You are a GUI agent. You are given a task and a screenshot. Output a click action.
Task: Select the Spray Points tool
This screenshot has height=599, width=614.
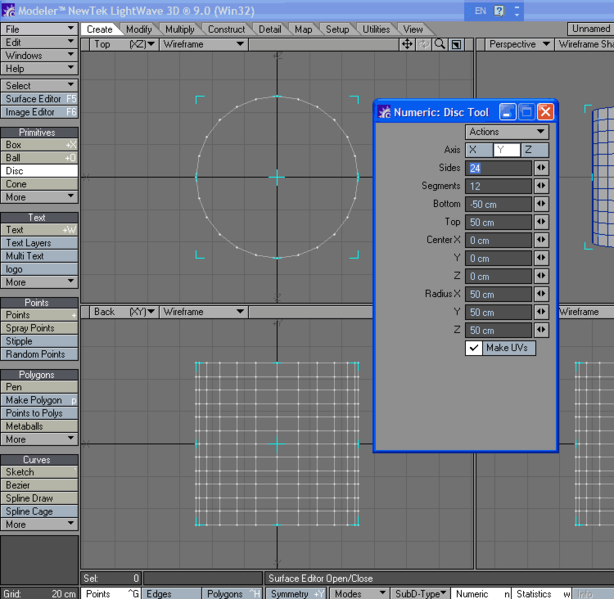pos(39,328)
